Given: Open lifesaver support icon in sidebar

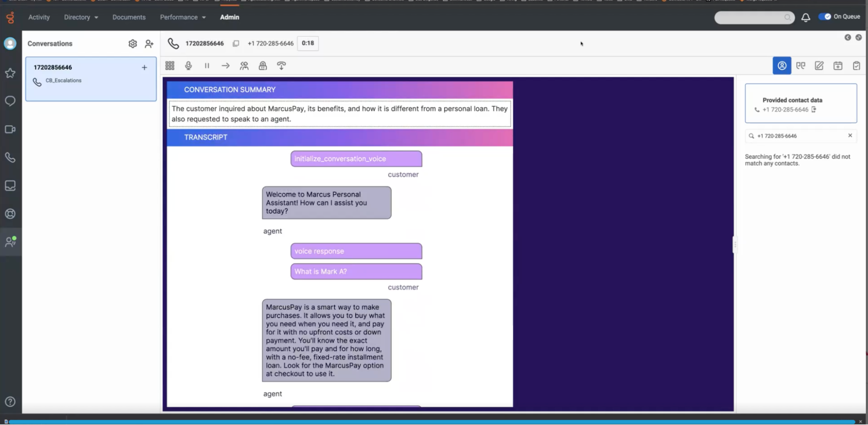Looking at the screenshot, I should point(10,214).
